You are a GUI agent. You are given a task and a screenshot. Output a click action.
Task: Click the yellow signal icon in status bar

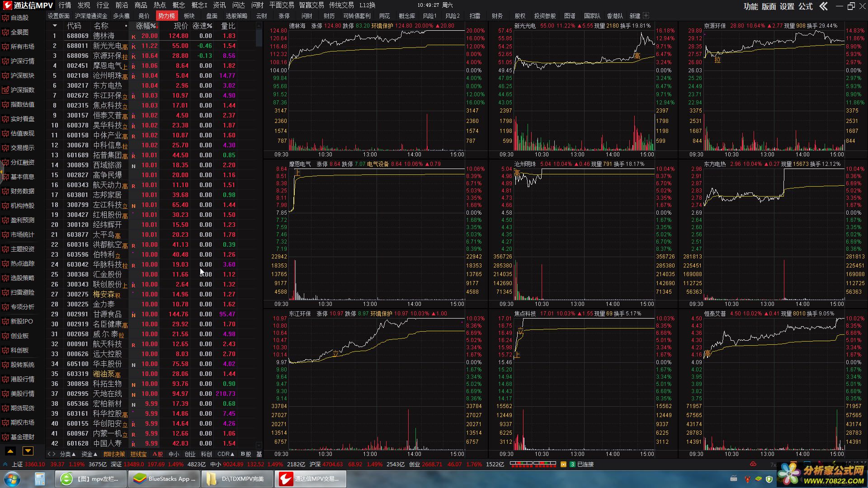(563, 464)
